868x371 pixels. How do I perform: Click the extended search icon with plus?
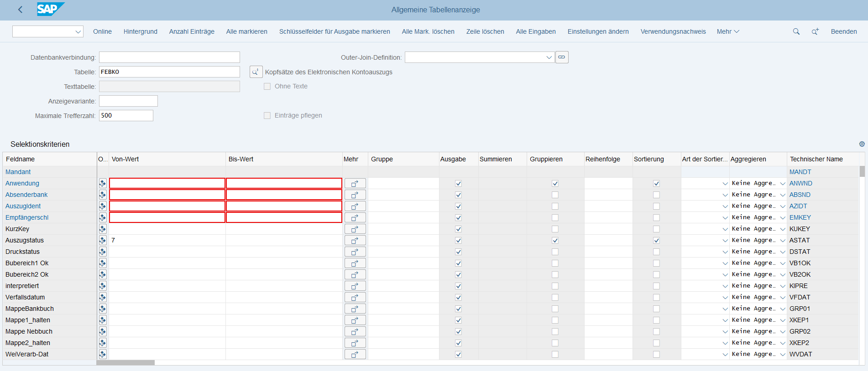(x=815, y=31)
